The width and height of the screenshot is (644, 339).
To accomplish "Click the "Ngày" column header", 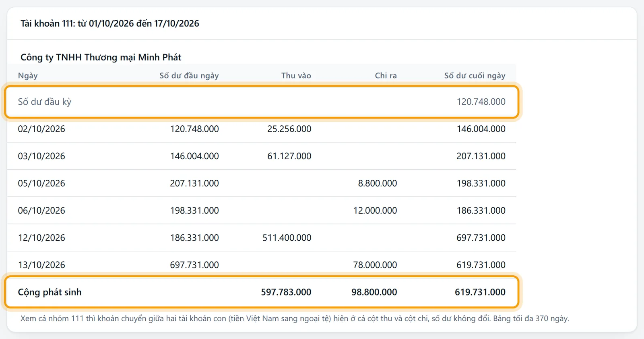I will click(x=28, y=75).
